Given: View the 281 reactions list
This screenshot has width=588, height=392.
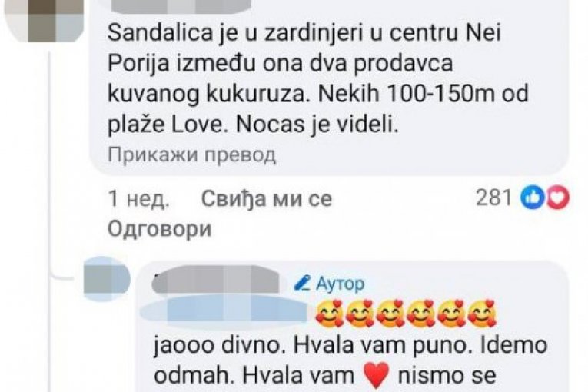Looking at the screenshot, I should 493,198.
